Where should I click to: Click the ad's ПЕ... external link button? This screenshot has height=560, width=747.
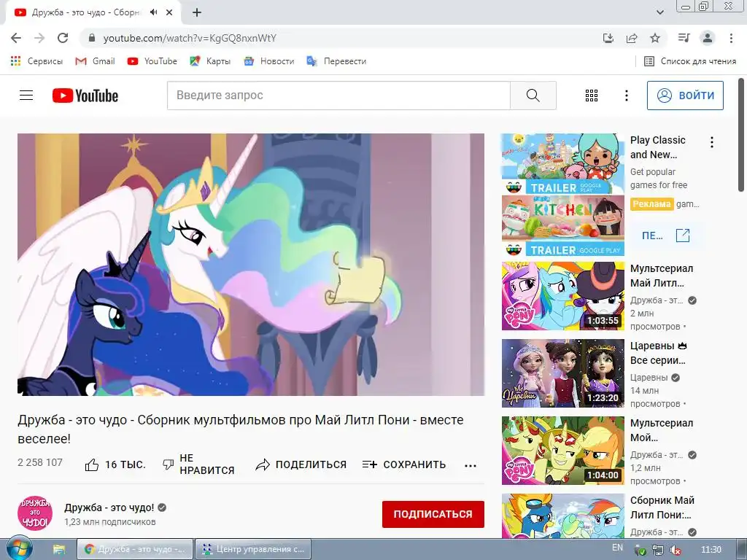pos(665,236)
